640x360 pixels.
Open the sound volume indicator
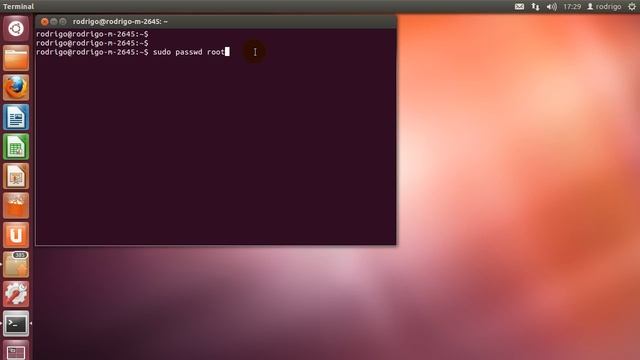click(551, 7)
